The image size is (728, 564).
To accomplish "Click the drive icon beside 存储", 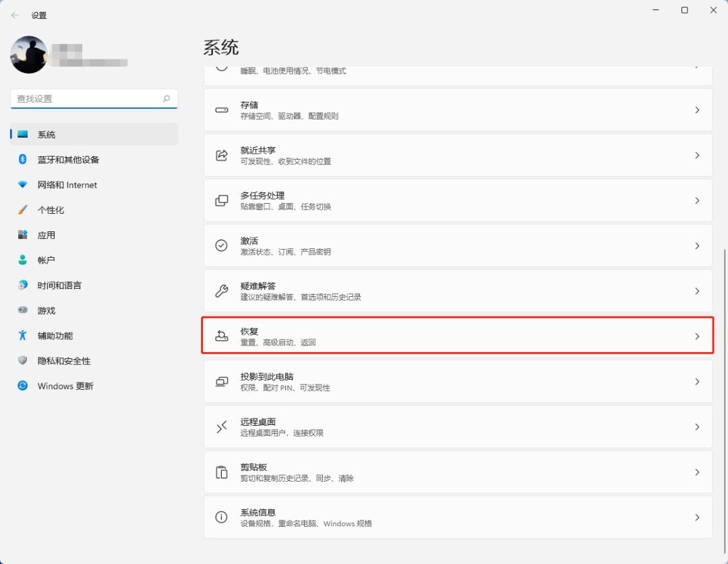I will [221, 110].
